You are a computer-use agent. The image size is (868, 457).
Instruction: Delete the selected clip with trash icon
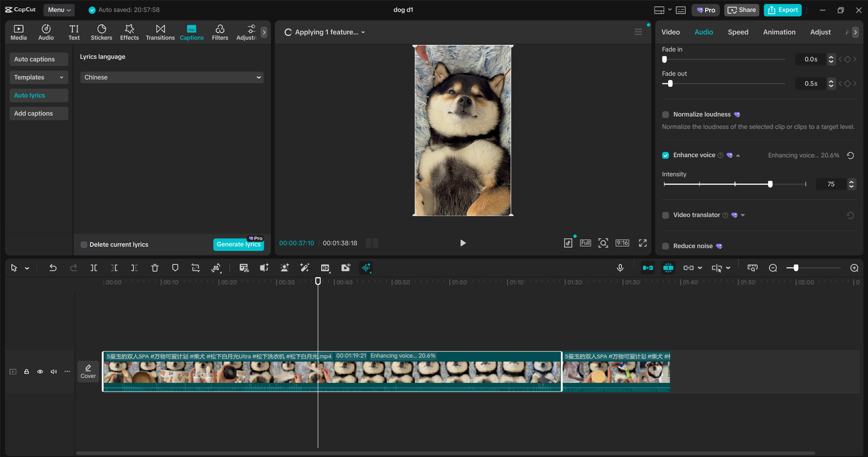pyautogui.click(x=155, y=268)
